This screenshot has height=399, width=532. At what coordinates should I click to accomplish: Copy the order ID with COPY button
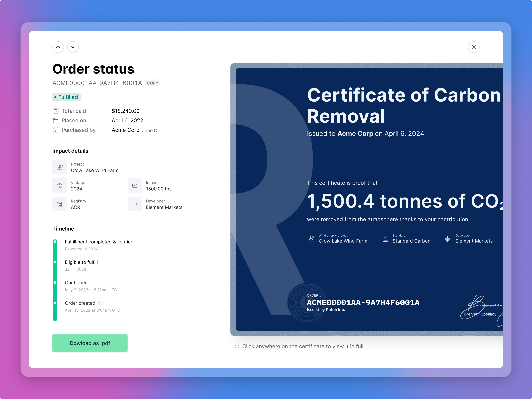coord(153,83)
